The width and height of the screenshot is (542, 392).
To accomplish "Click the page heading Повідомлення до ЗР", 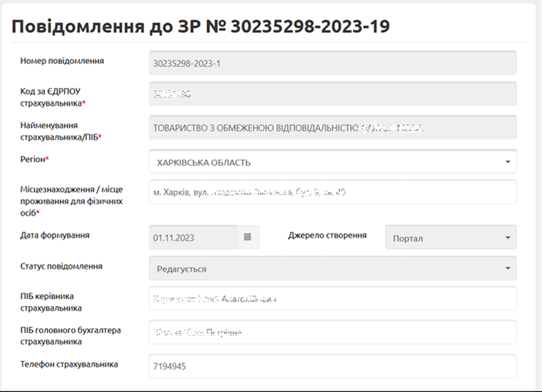I will (x=201, y=26).
